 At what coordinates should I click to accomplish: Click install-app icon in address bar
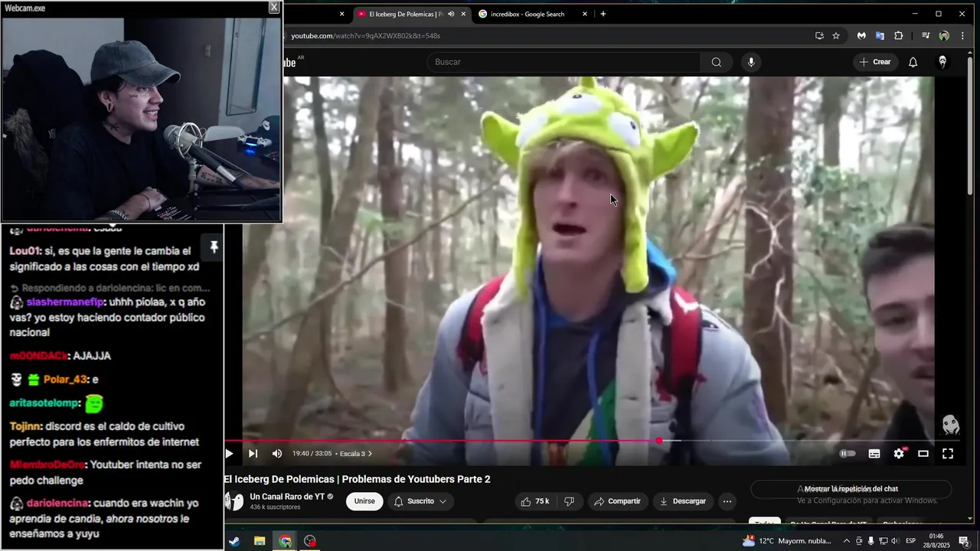819,36
